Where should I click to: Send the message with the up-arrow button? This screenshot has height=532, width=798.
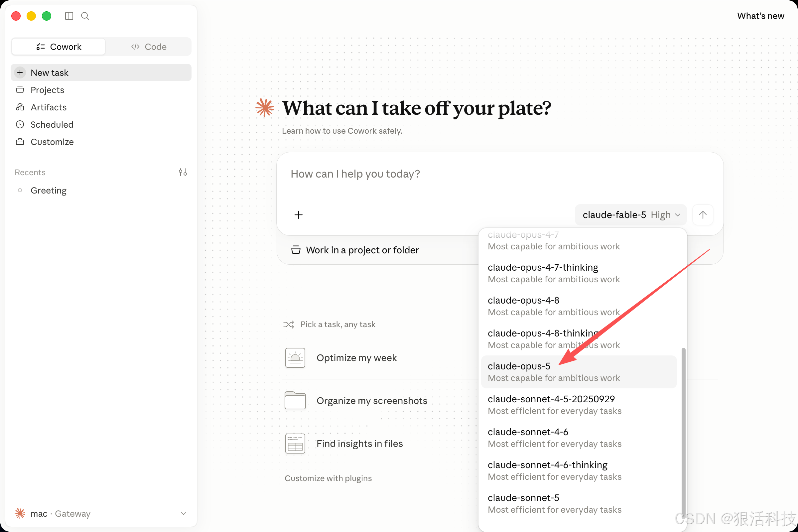coord(703,215)
